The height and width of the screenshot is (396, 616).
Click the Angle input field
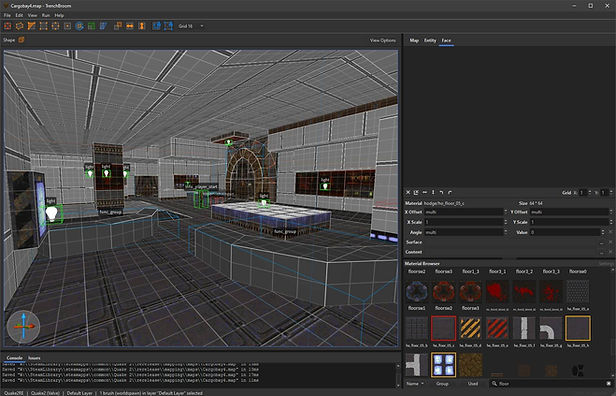pyautogui.click(x=463, y=232)
